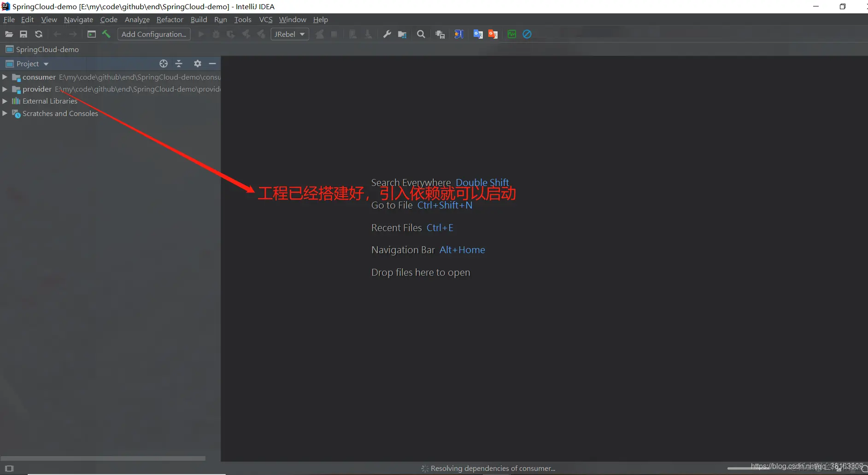
Task: Click the Run with Coverage icon
Action: click(231, 34)
